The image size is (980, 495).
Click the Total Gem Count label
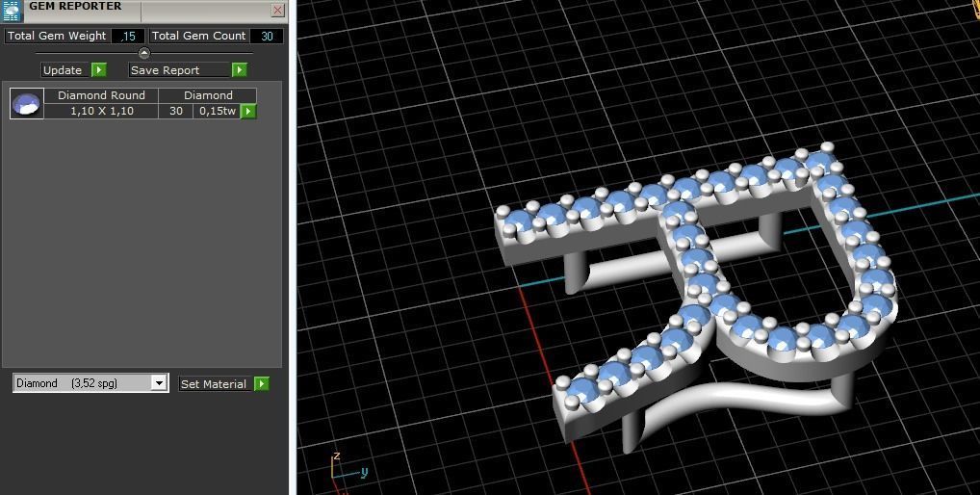pos(198,37)
